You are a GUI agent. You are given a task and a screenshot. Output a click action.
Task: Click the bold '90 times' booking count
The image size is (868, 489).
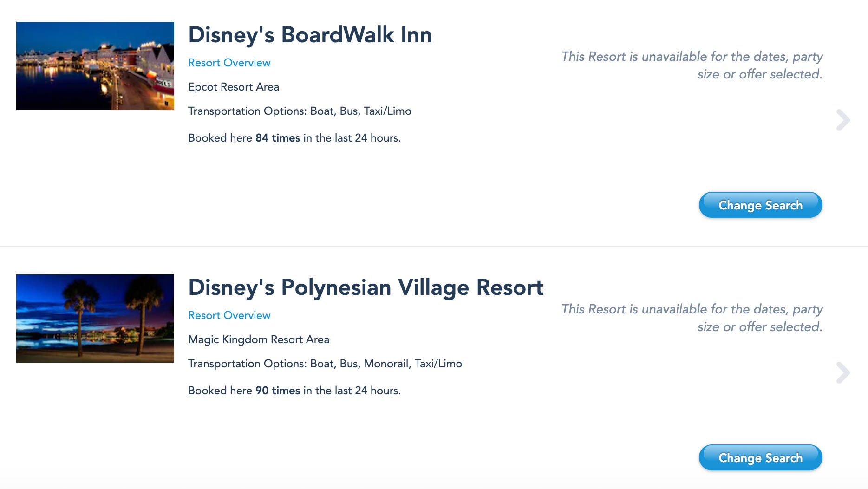278,391
